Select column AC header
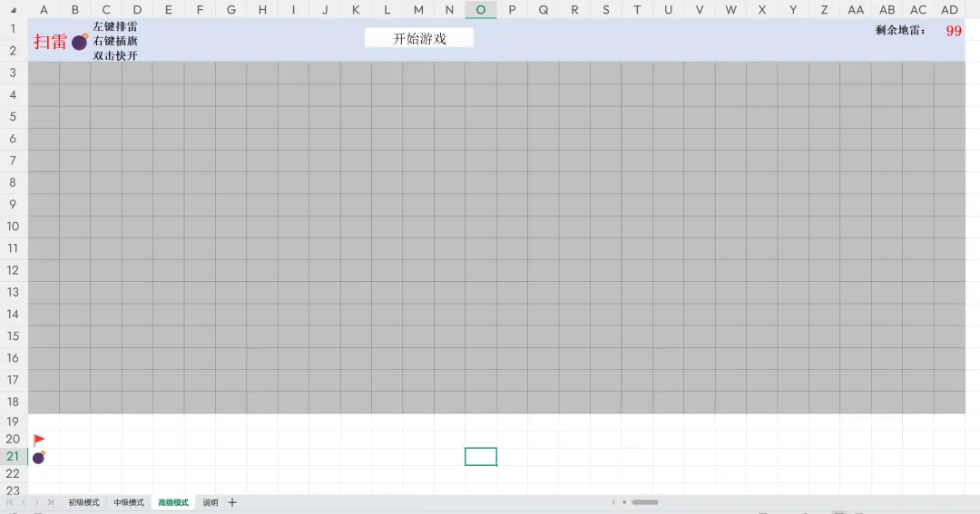Viewport: 980px width, 514px height. coord(918,9)
